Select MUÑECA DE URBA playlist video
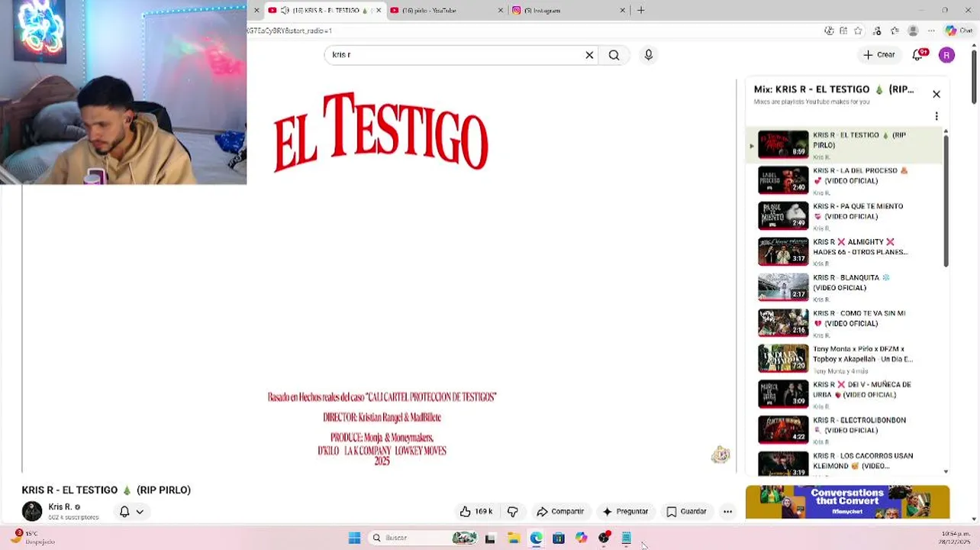This screenshot has height=550, width=980. click(x=846, y=395)
